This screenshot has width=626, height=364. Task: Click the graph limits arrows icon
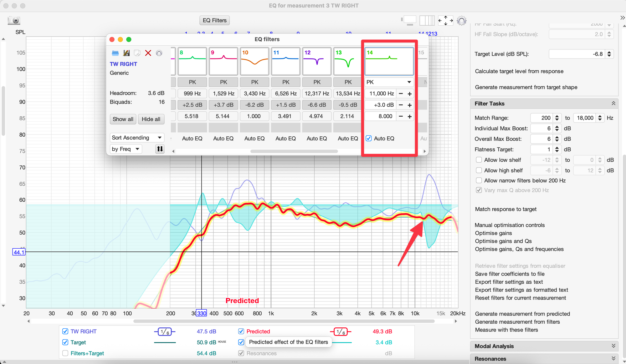coord(445,21)
